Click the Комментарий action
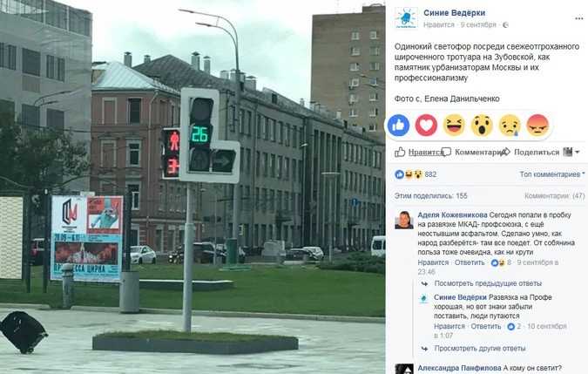Viewport: 588px width, 374px height. click(x=475, y=152)
